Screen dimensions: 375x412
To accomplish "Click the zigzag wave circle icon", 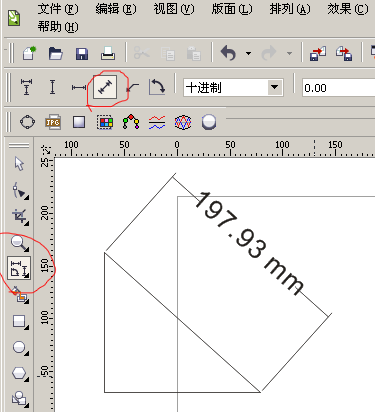I will coord(183,122).
